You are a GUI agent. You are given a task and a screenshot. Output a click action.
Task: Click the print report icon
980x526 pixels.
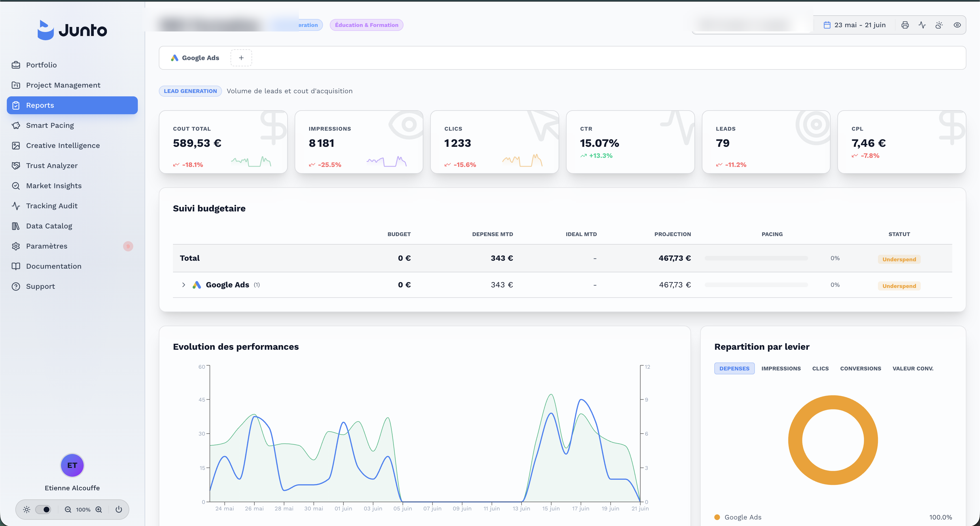pos(905,25)
